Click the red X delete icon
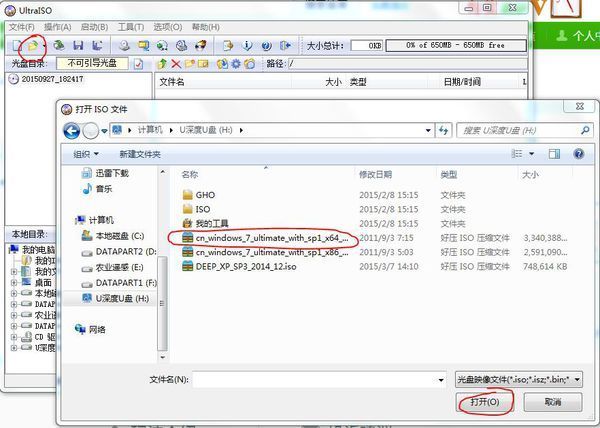The width and height of the screenshot is (600, 428). pyautogui.click(x=176, y=64)
